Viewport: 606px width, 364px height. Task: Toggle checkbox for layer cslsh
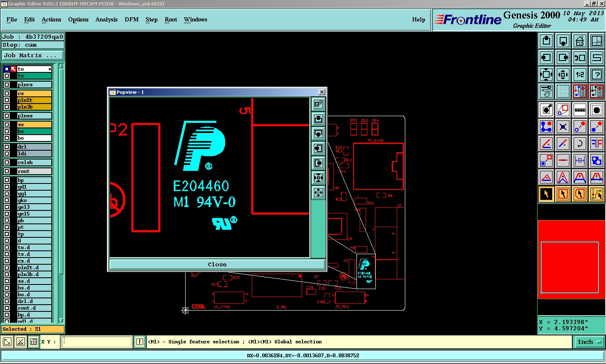[x=7, y=162]
